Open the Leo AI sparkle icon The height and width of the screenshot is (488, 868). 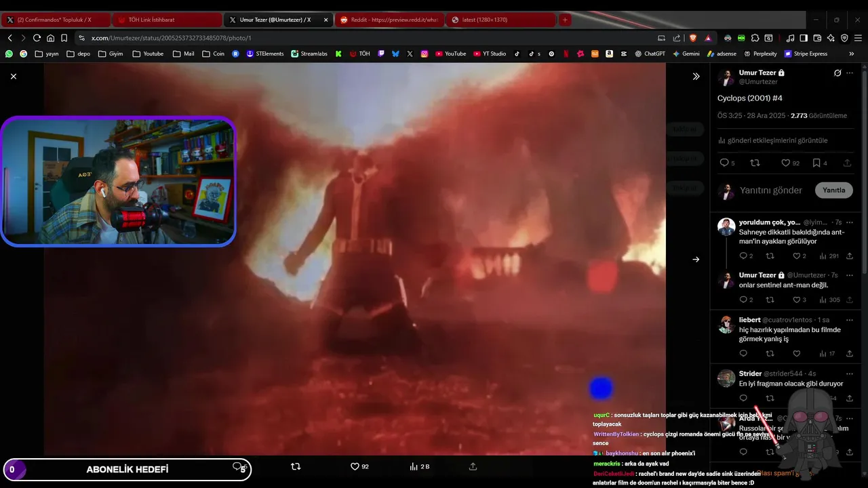[831, 38]
